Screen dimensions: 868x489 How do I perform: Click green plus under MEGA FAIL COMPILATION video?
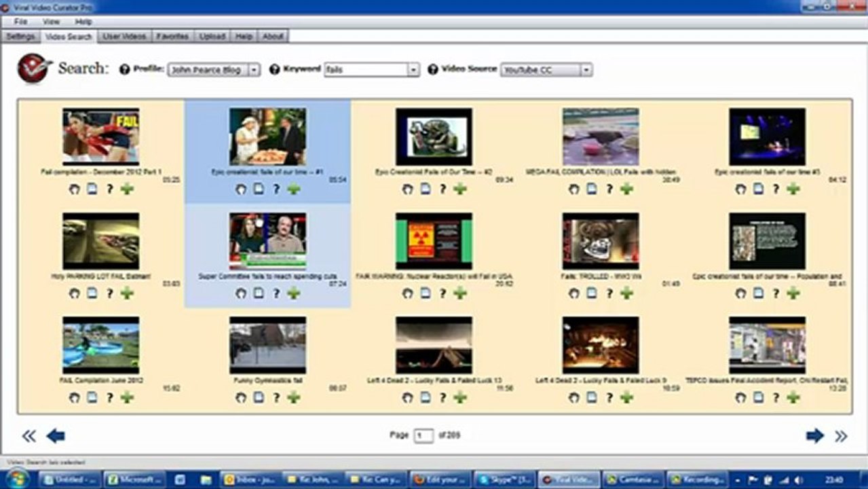626,189
